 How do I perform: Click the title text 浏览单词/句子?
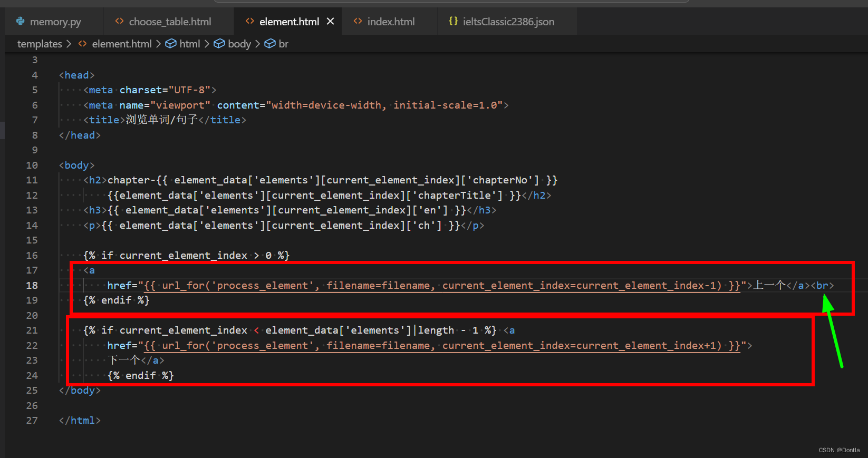tap(162, 120)
